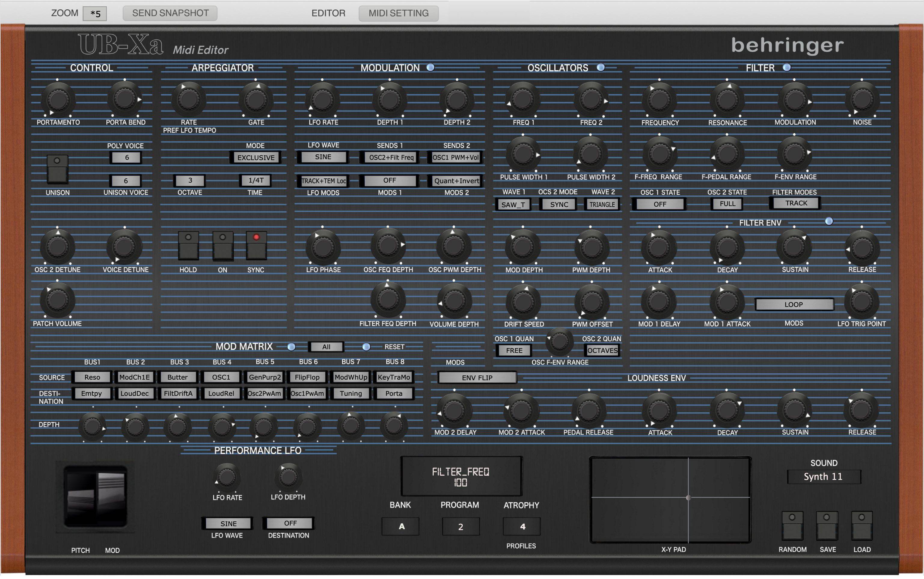Change the arpeggiator MODE from EXCLUSIVE

256,157
